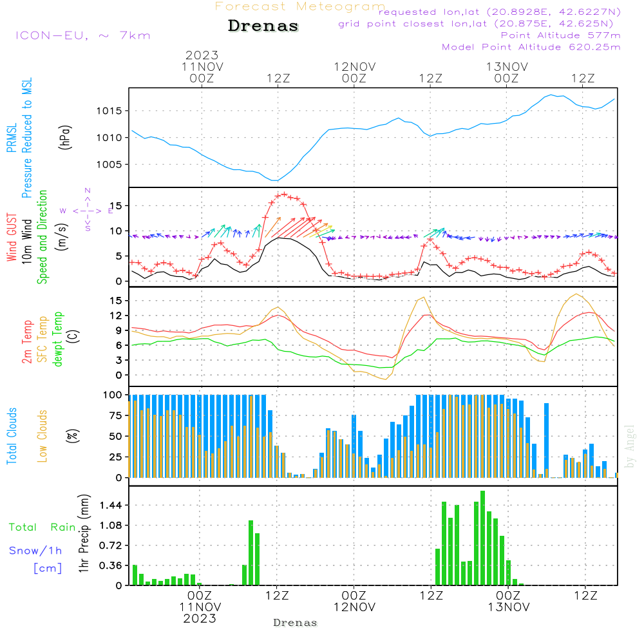This screenshot has width=644, height=644.
Task: Click the green dewpt Temp legend label
Action: [58, 339]
